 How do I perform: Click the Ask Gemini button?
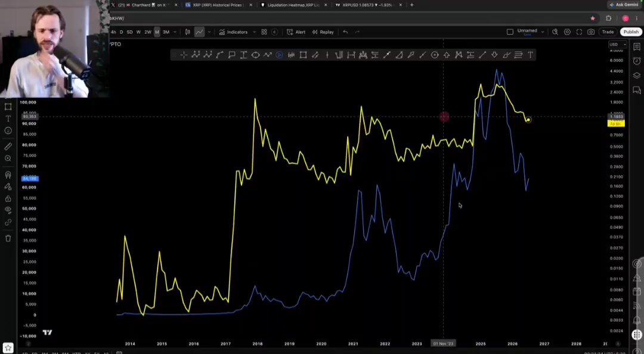click(624, 5)
